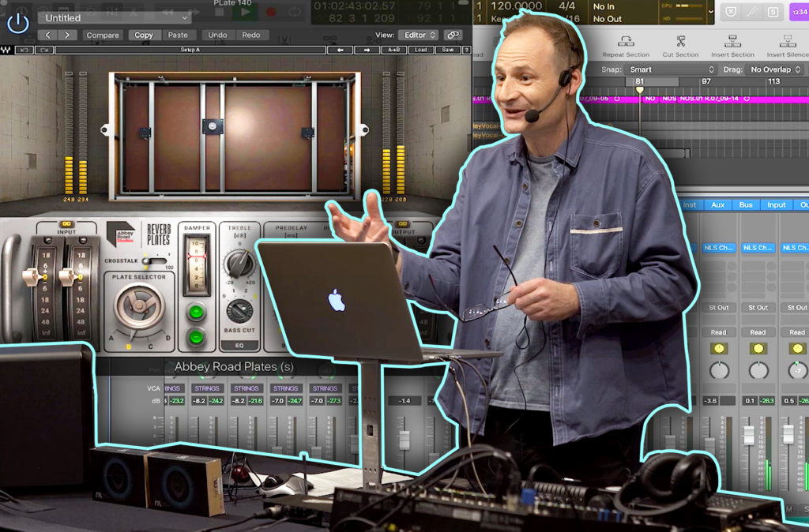The image size is (809, 532).
Task: Click the Damper meter display
Action: click(x=197, y=264)
